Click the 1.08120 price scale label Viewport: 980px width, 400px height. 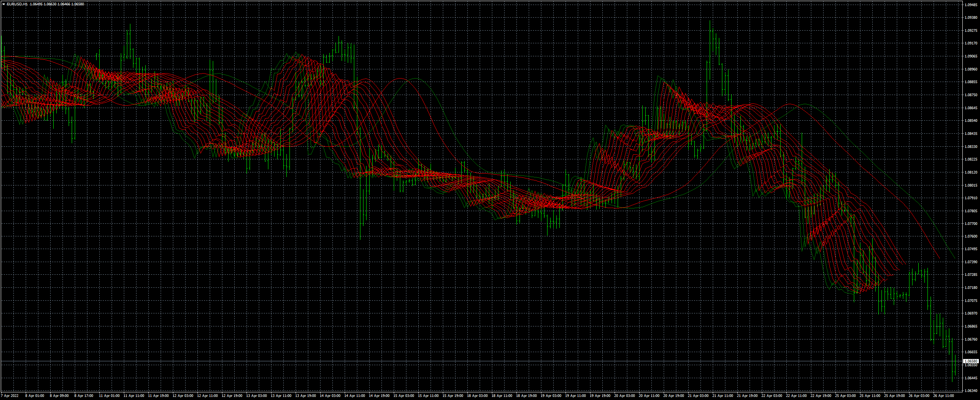point(971,172)
